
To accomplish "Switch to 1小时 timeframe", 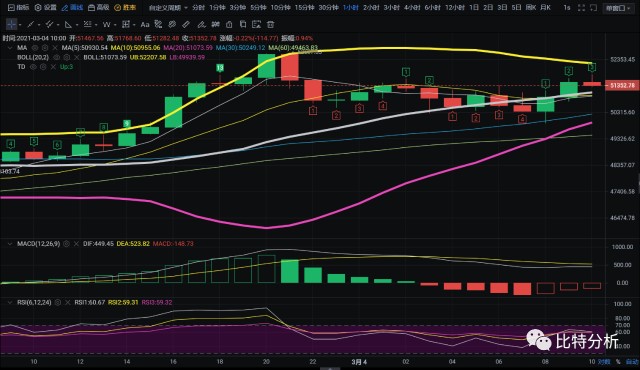I will (351, 8).
